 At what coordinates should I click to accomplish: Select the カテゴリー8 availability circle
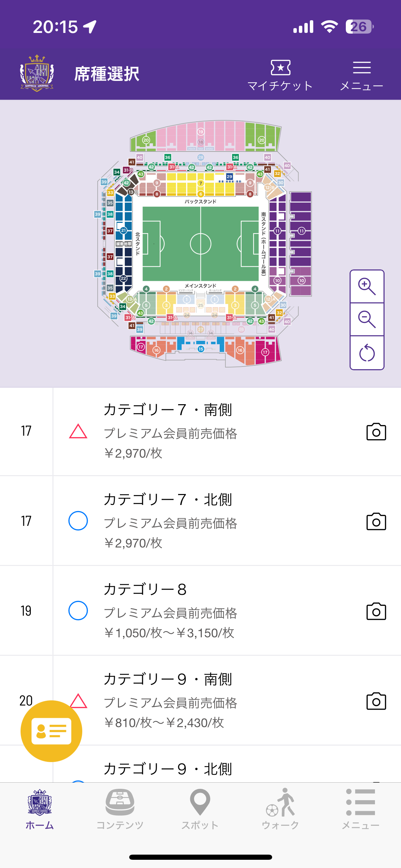(78, 611)
